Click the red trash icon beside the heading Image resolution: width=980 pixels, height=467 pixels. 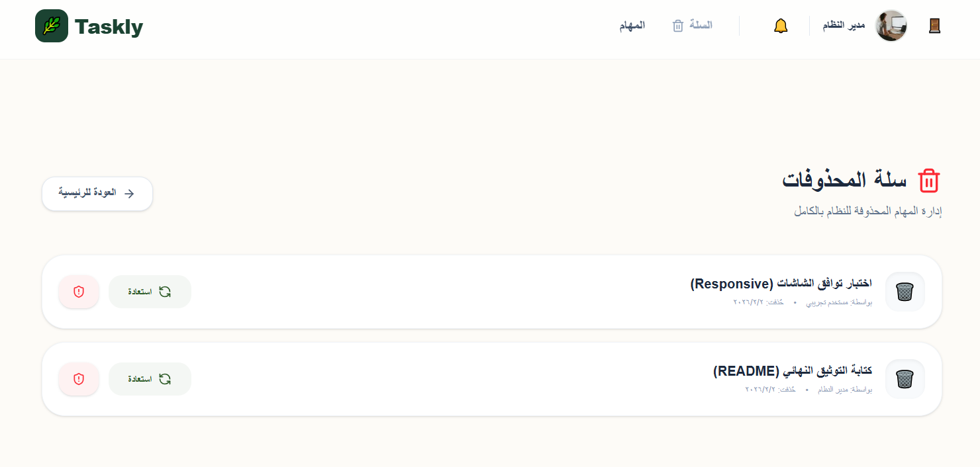929,181
